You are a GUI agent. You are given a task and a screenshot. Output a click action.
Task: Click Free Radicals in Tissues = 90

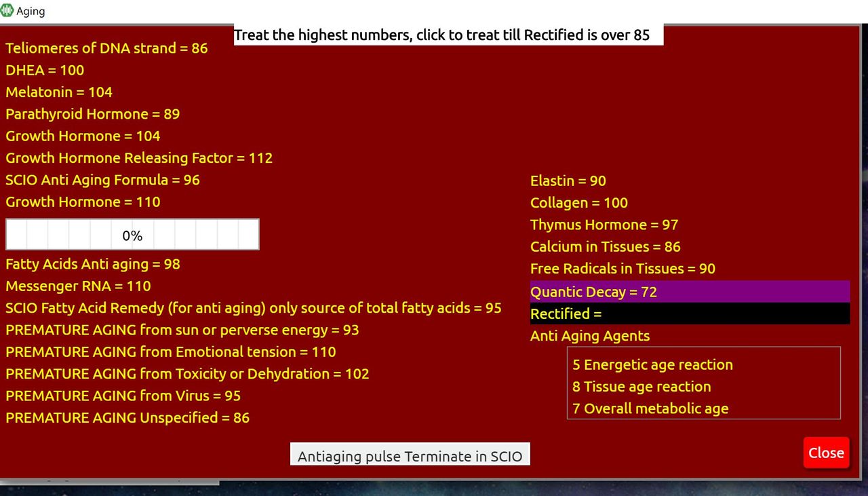coord(623,269)
